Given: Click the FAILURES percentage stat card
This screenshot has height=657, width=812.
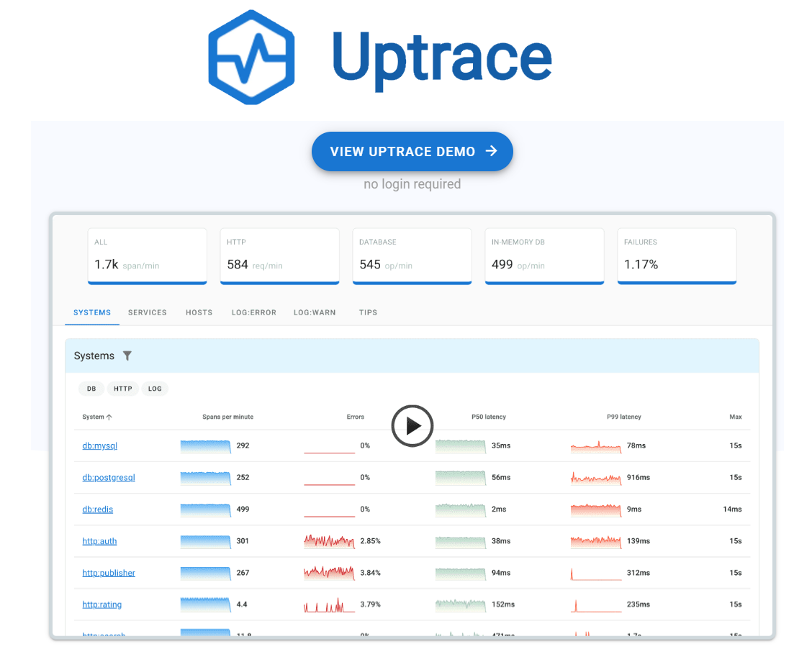Looking at the screenshot, I should pyautogui.click(x=677, y=256).
